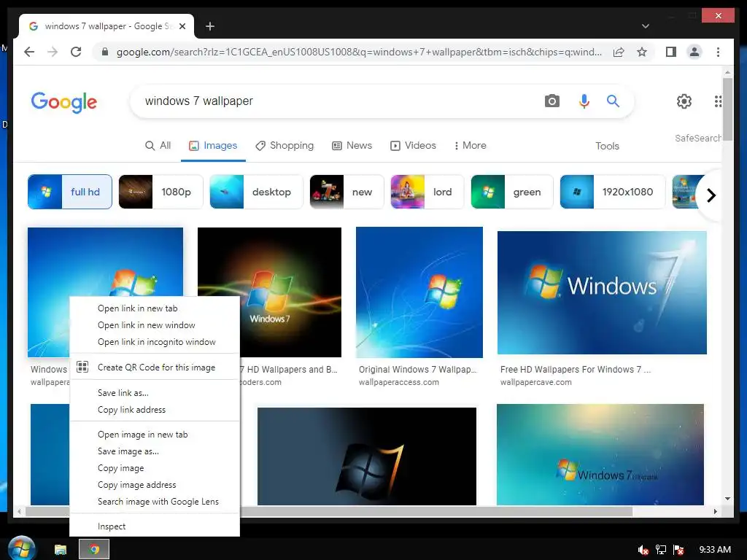Switch to the All results tab
This screenshot has height=560, width=747.
158,146
